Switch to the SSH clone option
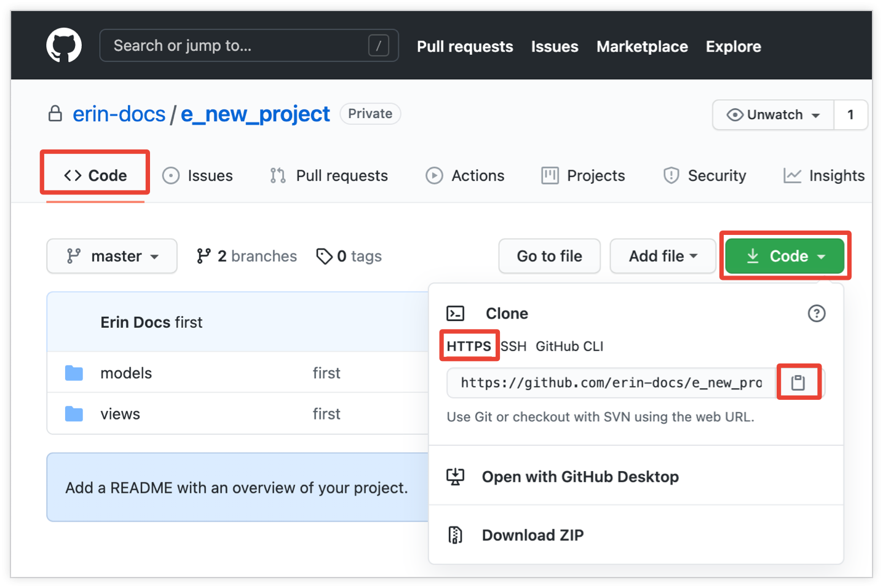 click(513, 346)
